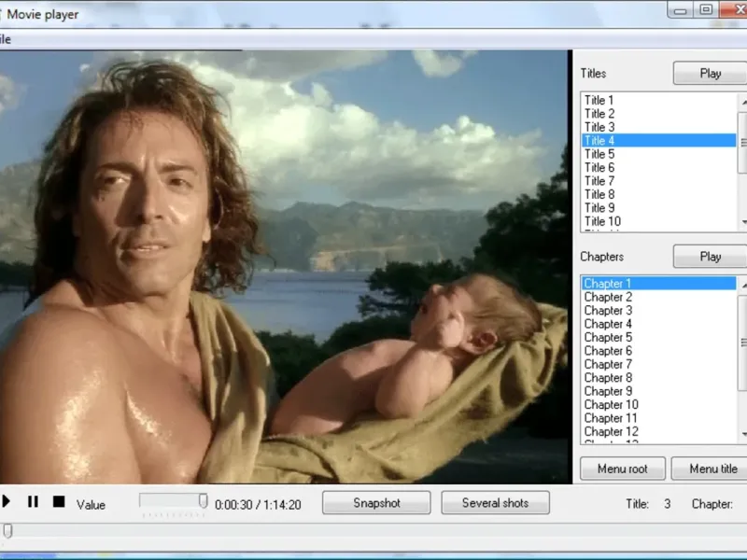Stop playback with the square stop icon

(59, 501)
